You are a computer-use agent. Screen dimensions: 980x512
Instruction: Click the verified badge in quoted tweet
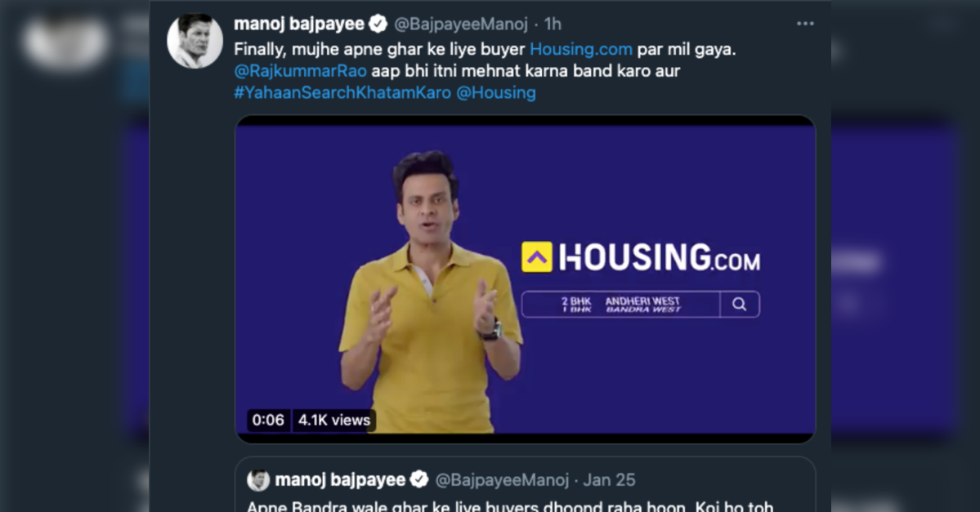click(x=418, y=479)
